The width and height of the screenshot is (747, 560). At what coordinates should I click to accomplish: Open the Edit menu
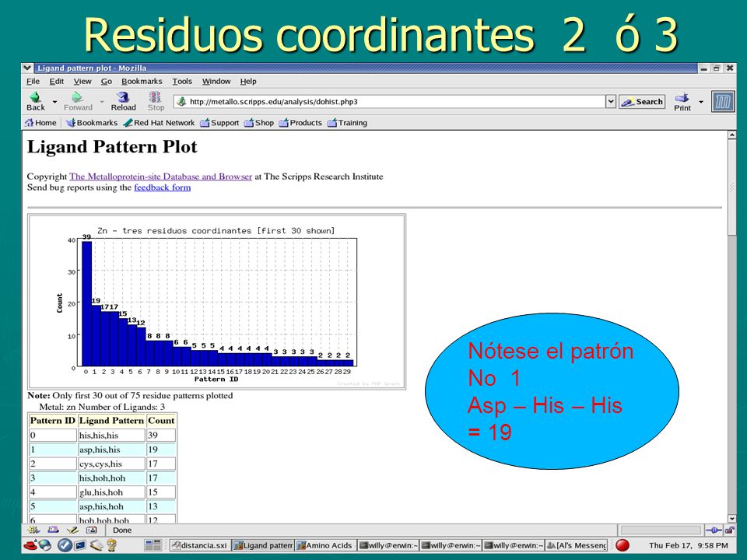57,82
